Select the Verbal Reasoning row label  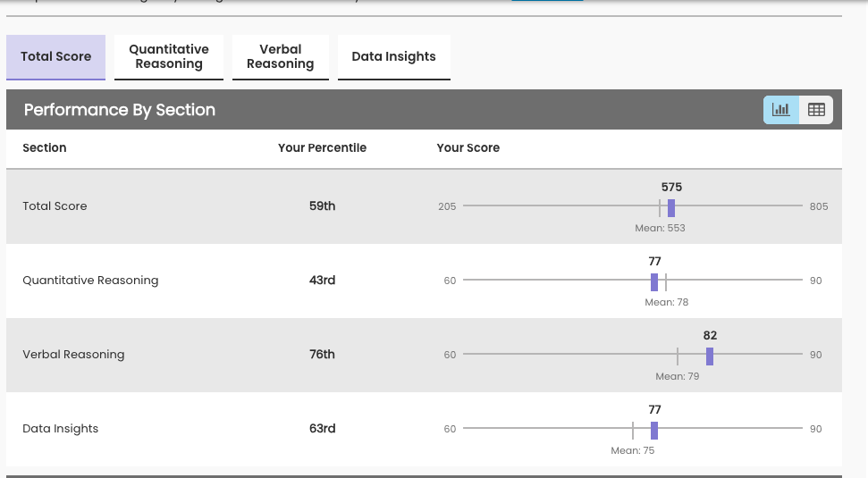pyautogui.click(x=73, y=355)
